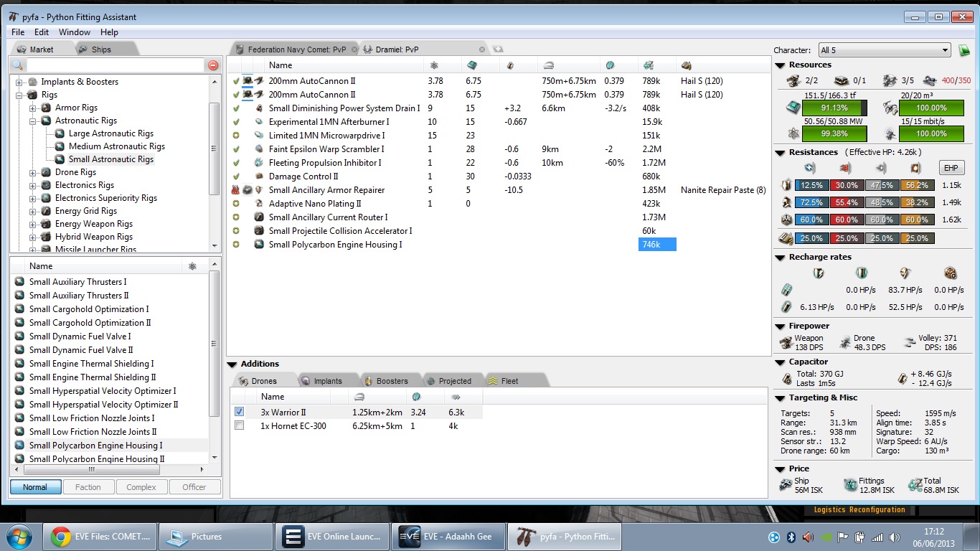Close the Federation Navy Comet: PvP tab

(354, 50)
